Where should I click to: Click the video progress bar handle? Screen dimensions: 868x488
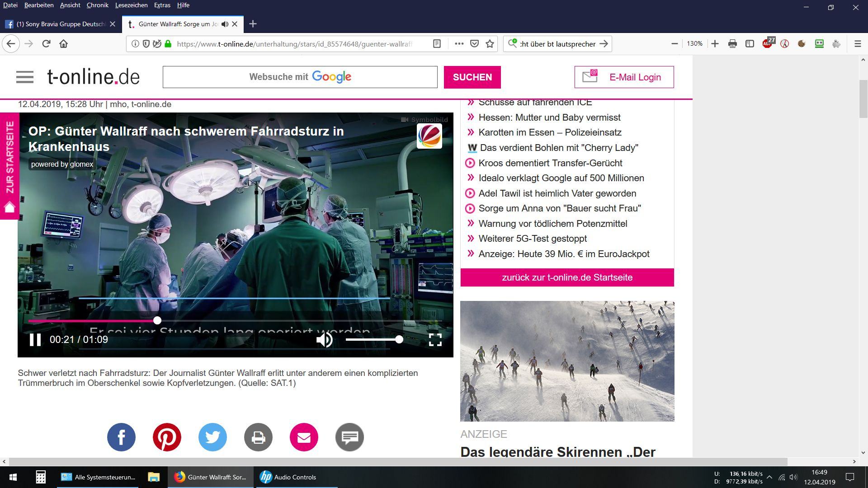pos(157,320)
